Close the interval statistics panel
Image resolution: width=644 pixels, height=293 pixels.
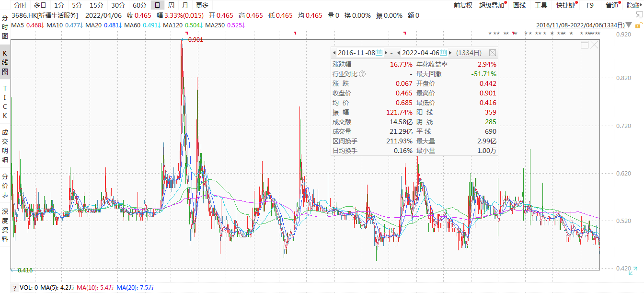pos(493,53)
